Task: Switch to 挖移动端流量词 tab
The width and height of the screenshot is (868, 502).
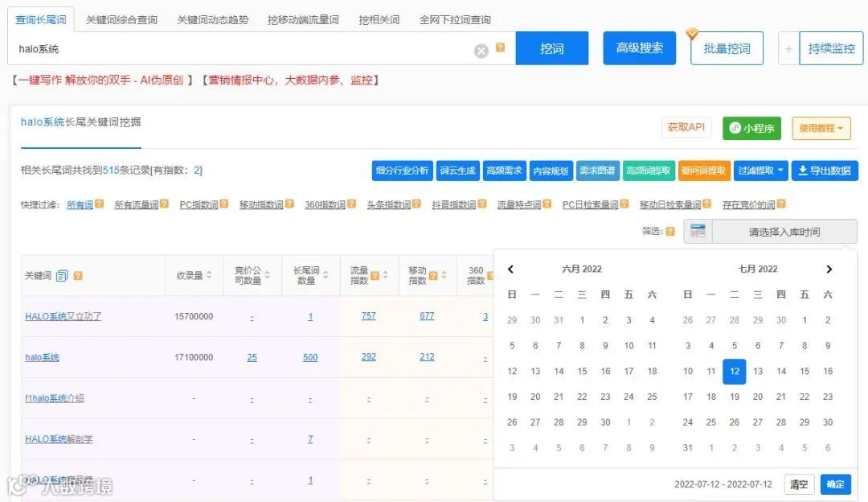Action: coord(303,20)
